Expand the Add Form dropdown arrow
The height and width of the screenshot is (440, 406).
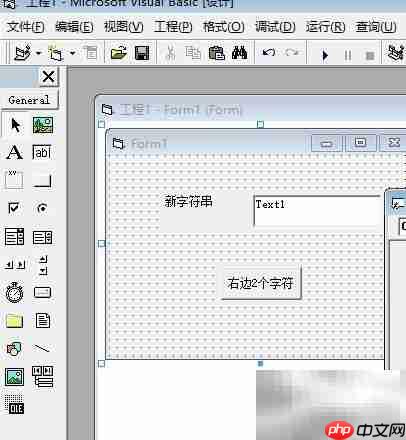click(x=72, y=53)
